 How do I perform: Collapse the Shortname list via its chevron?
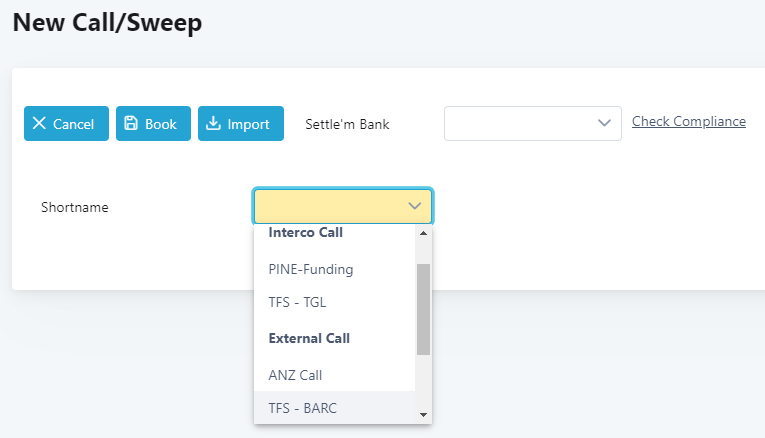(415, 206)
